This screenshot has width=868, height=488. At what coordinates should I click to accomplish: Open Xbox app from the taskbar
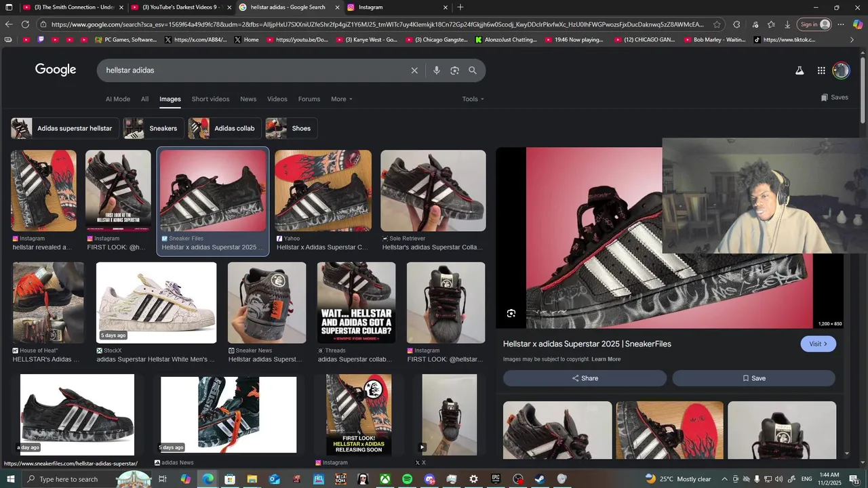(x=384, y=479)
